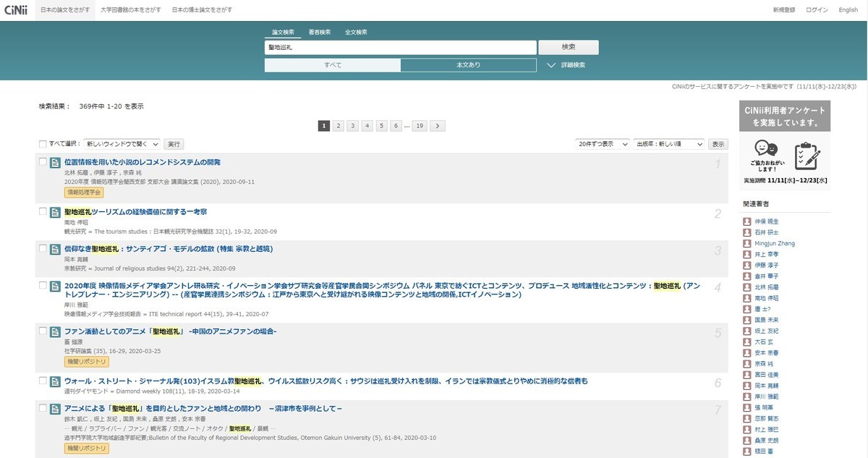Open the 新しいウィンドウで開く dropdown
868x458 pixels.
pos(122,144)
